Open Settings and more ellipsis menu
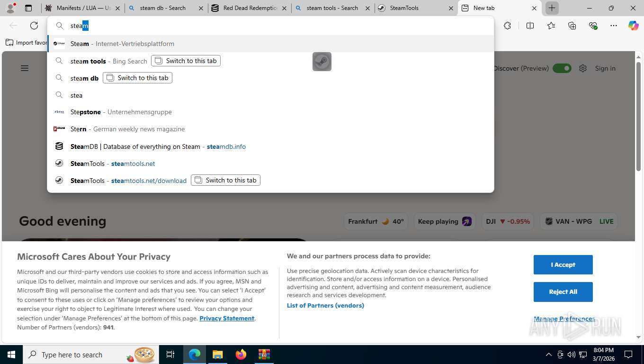 click(x=614, y=26)
